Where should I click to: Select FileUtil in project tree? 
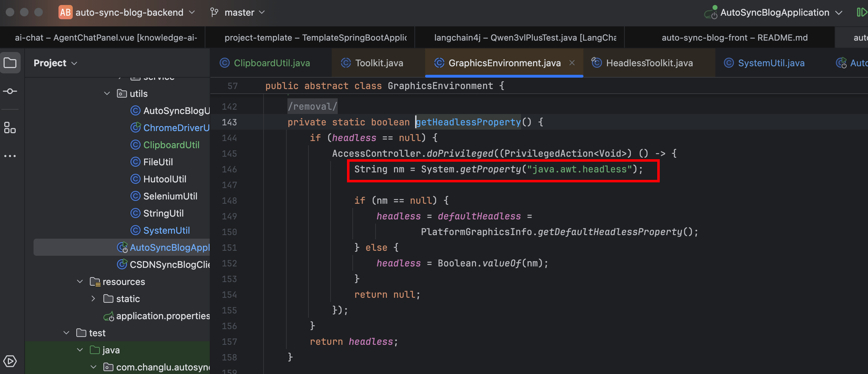tap(158, 162)
